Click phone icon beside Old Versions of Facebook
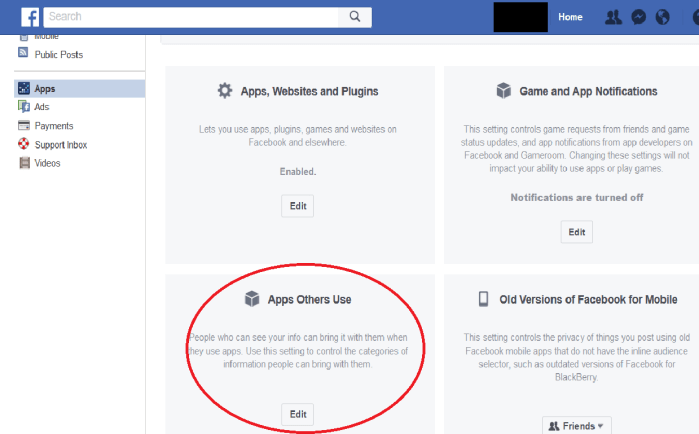This screenshot has height=434, width=699. (483, 299)
